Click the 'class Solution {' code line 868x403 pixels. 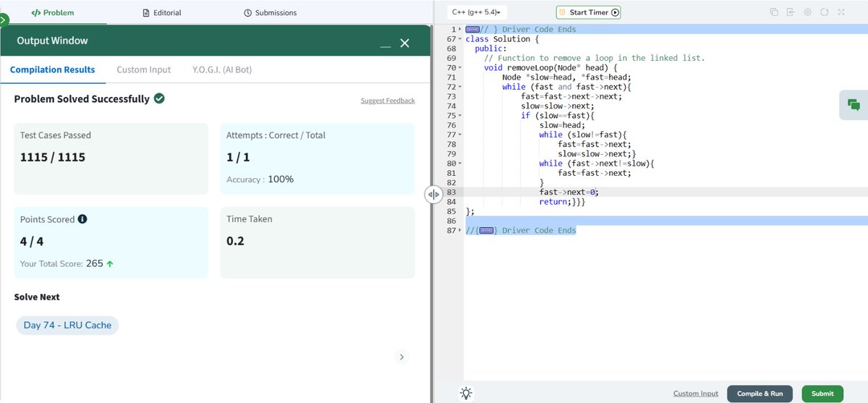pyautogui.click(x=502, y=38)
